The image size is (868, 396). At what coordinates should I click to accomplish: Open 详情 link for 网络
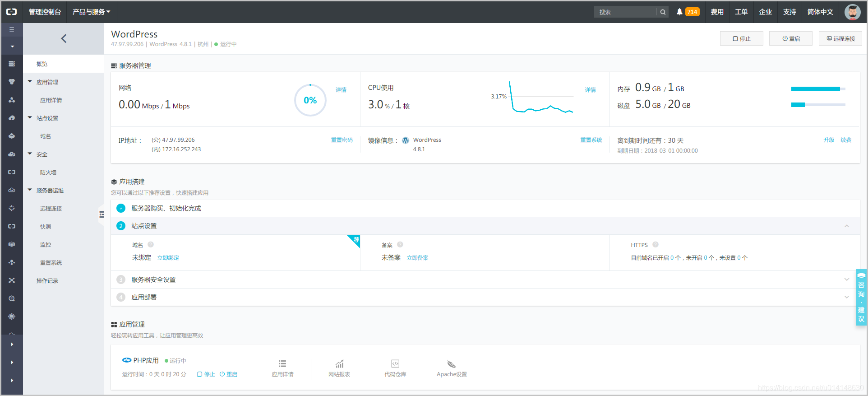click(x=341, y=90)
